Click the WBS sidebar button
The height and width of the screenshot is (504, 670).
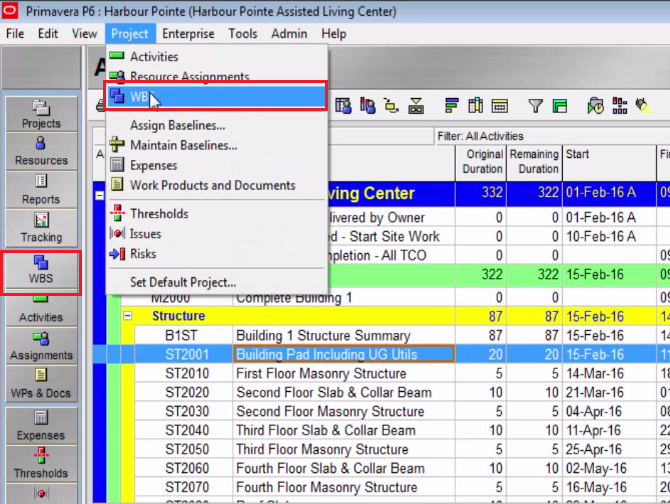pyautogui.click(x=41, y=270)
